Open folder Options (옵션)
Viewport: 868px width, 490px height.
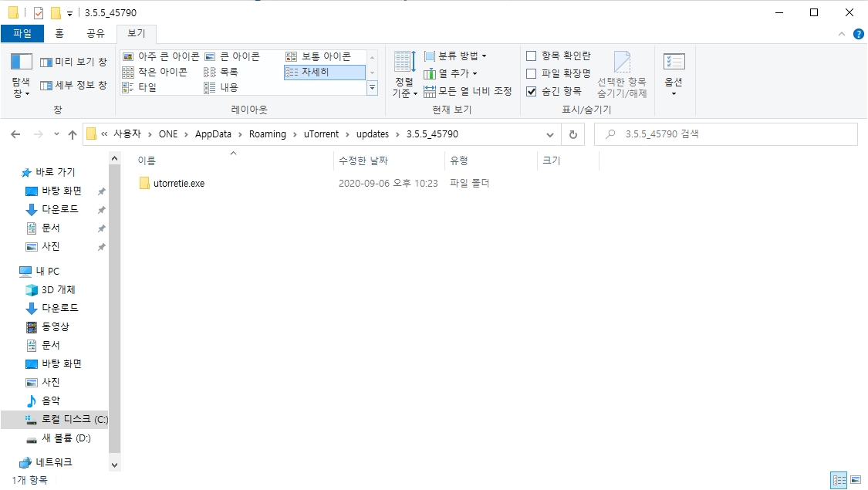(x=674, y=75)
